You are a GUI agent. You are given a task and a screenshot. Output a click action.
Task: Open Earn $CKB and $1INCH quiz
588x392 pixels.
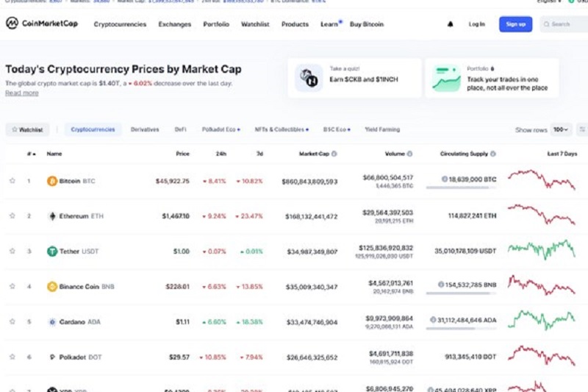click(x=354, y=78)
